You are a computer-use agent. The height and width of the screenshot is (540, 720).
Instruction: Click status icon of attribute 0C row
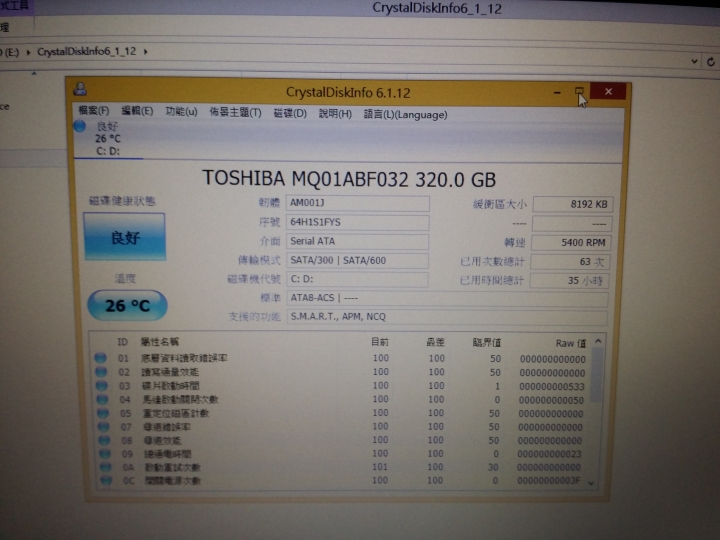[107, 480]
